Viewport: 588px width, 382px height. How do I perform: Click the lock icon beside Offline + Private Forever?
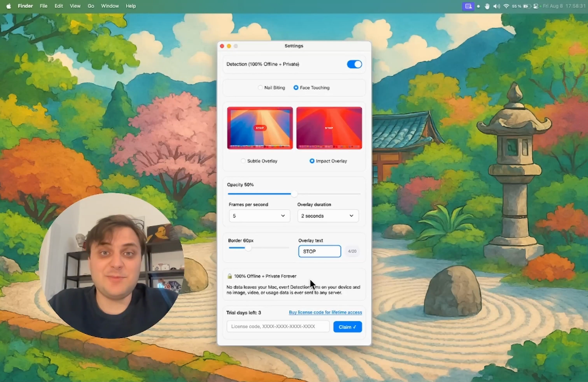point(229,276)
